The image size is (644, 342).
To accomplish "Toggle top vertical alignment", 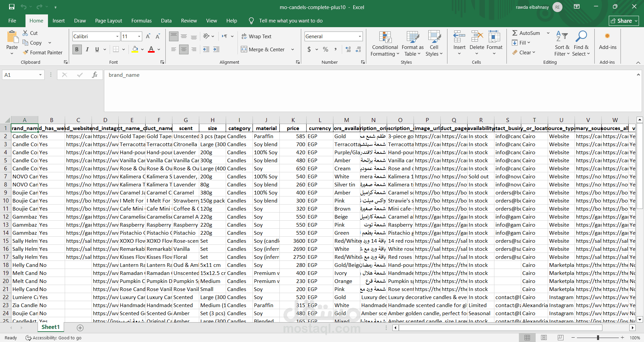I will coord(174,36).
